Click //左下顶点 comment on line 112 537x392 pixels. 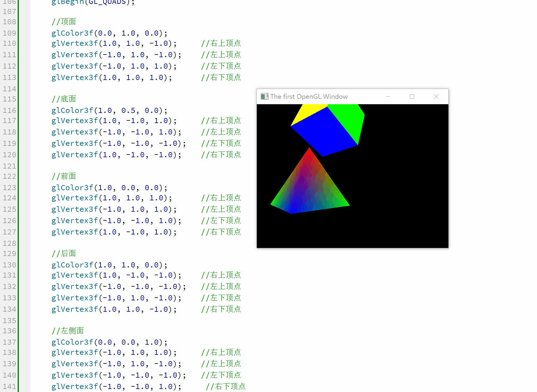221,66
